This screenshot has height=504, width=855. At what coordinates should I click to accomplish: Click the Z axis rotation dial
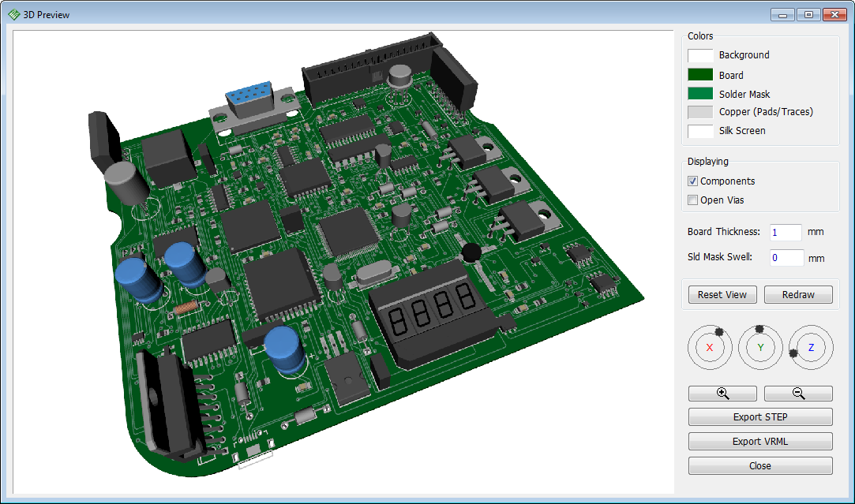point(811,347)
